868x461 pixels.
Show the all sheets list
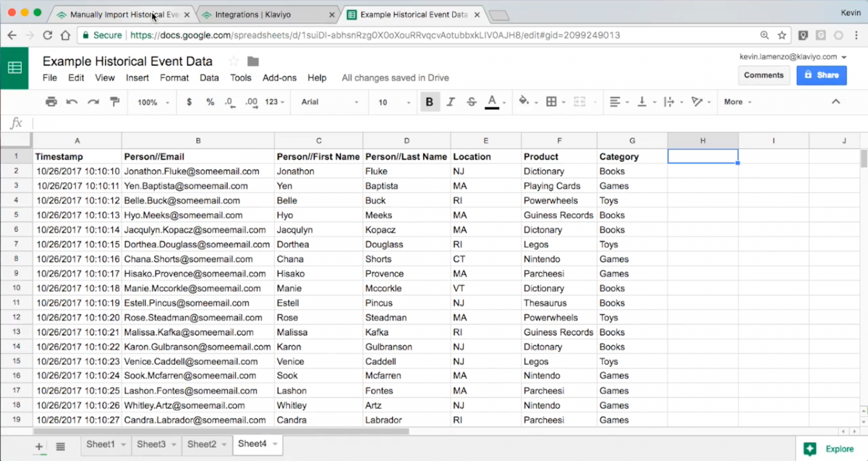[61, 447]
